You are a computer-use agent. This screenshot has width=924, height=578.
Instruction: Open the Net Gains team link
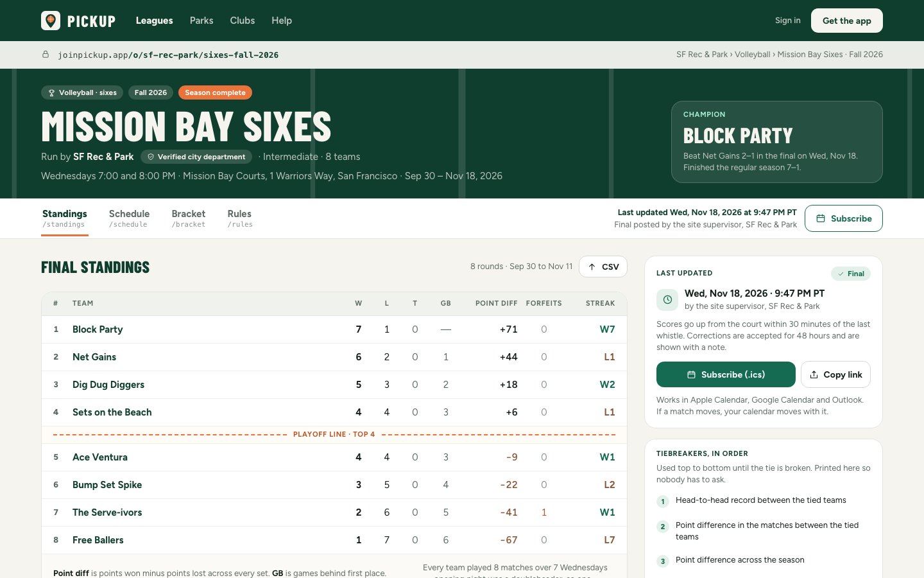(x=94, y=357)
